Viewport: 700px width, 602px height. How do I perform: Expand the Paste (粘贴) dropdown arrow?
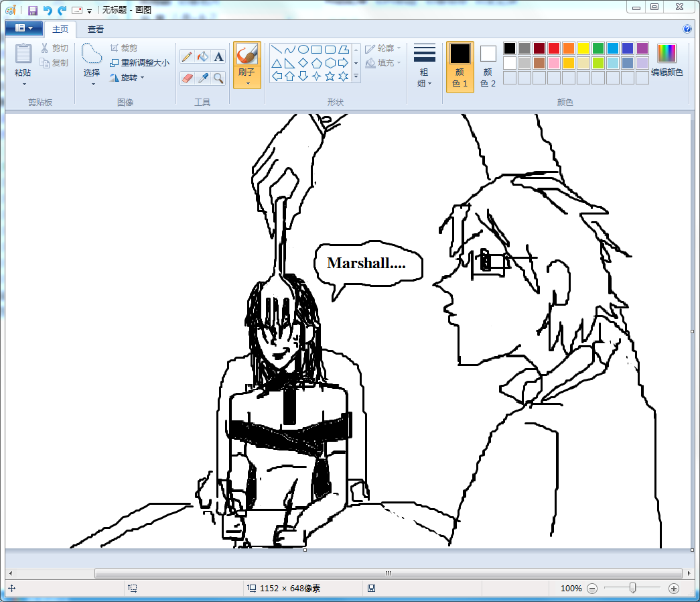pos(23,84)
